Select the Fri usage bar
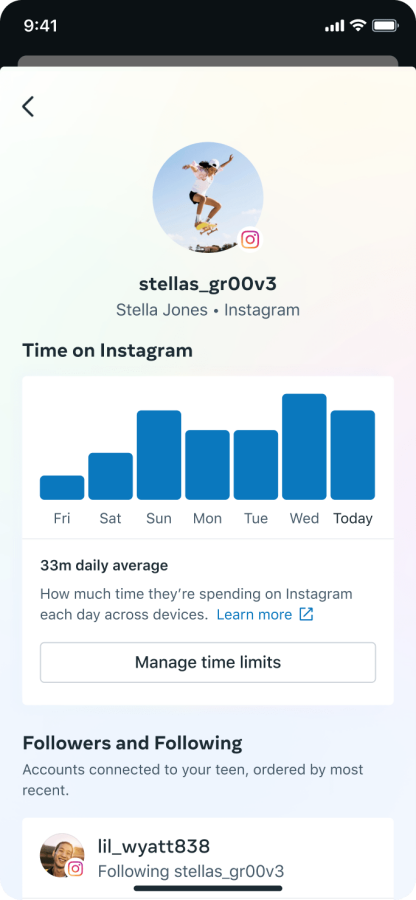This screenshot has width=416, height=900. pyautogui.click(x=62, y=487)
